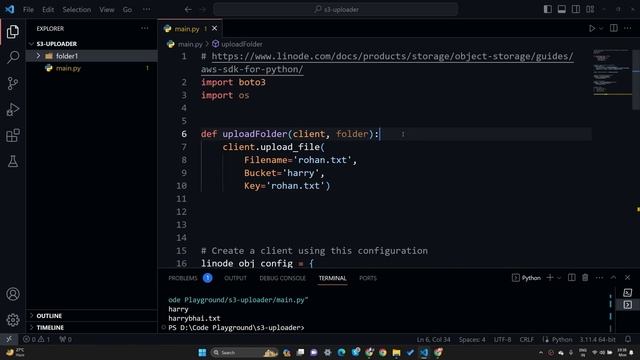Open the Run Python File dropdown arrow
Image resolution: width=640 pixels, height=360 pixels.
[601, 29]
